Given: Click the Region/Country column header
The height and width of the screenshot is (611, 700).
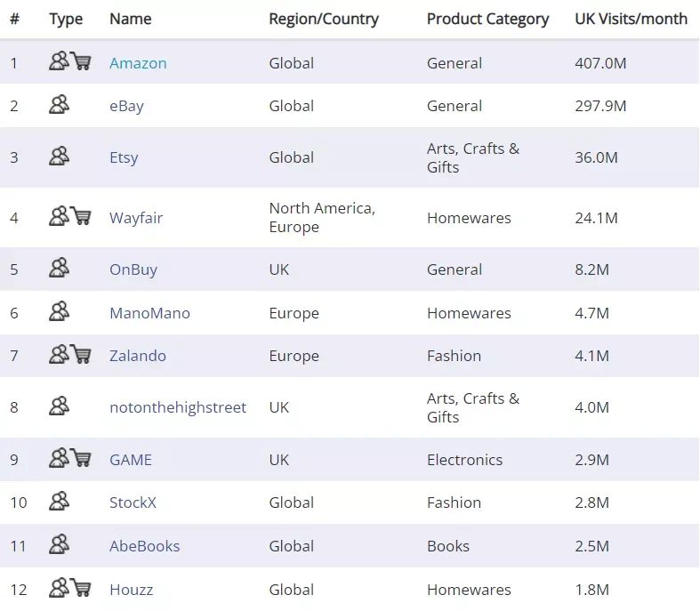Looking at the screenshot, I should pyautogui.click(x=324, y=19).
